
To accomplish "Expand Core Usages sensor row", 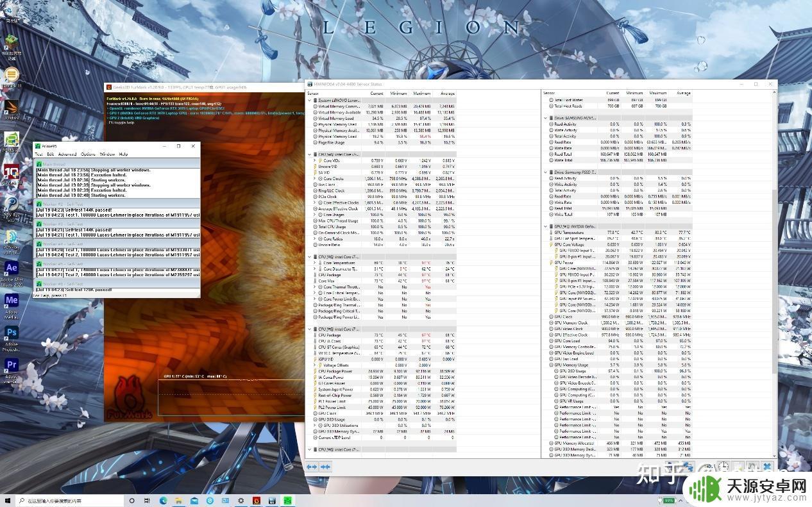I will 315,215.
